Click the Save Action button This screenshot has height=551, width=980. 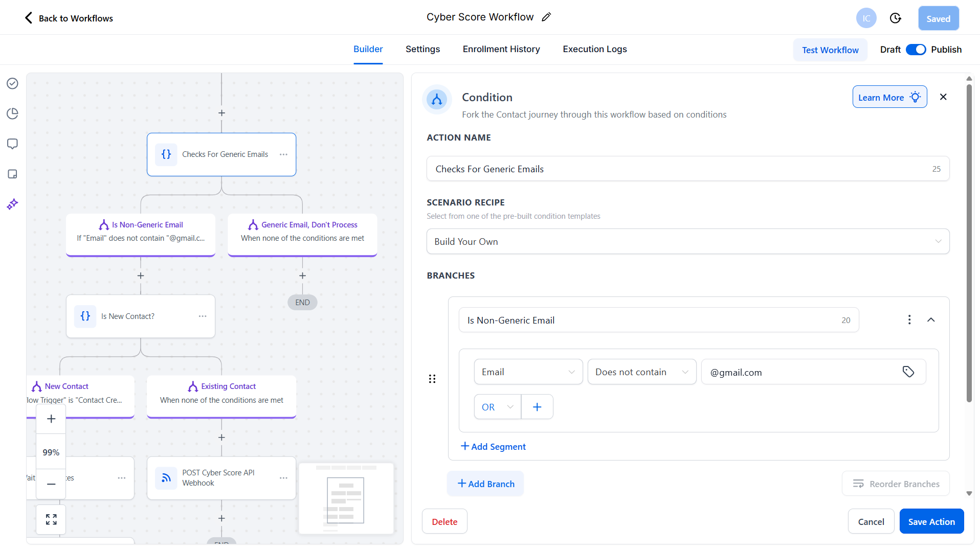point(931,521)
